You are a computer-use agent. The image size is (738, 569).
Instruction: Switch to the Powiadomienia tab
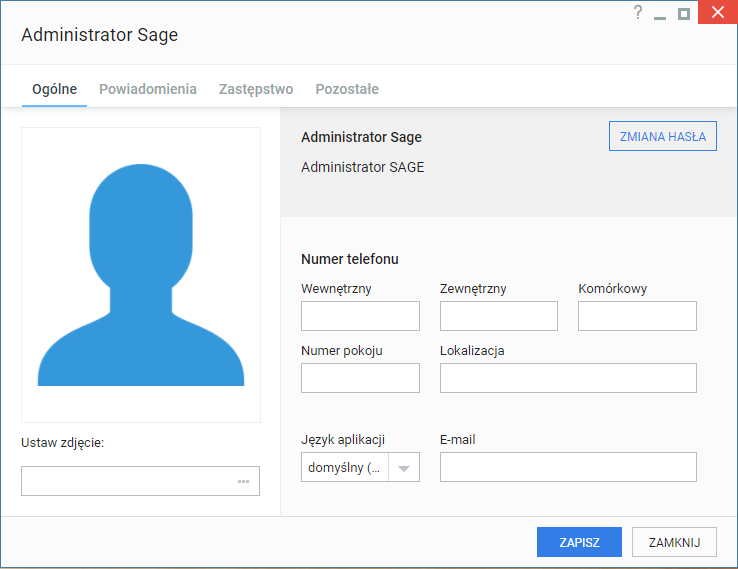pos(148,89)
